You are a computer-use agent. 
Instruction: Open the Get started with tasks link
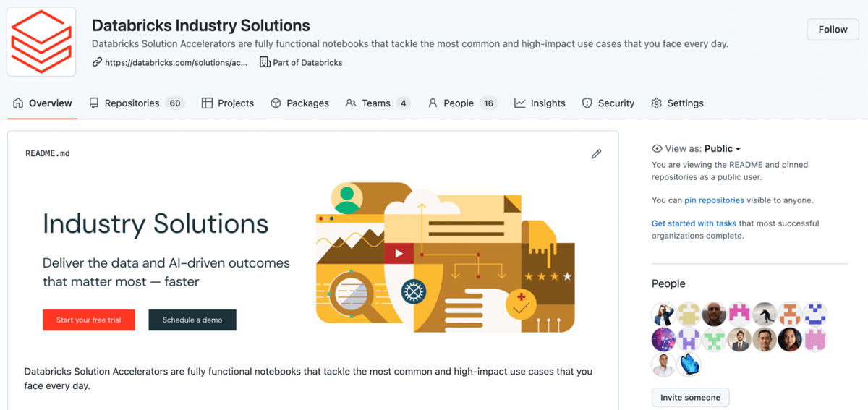pos(694,223)
